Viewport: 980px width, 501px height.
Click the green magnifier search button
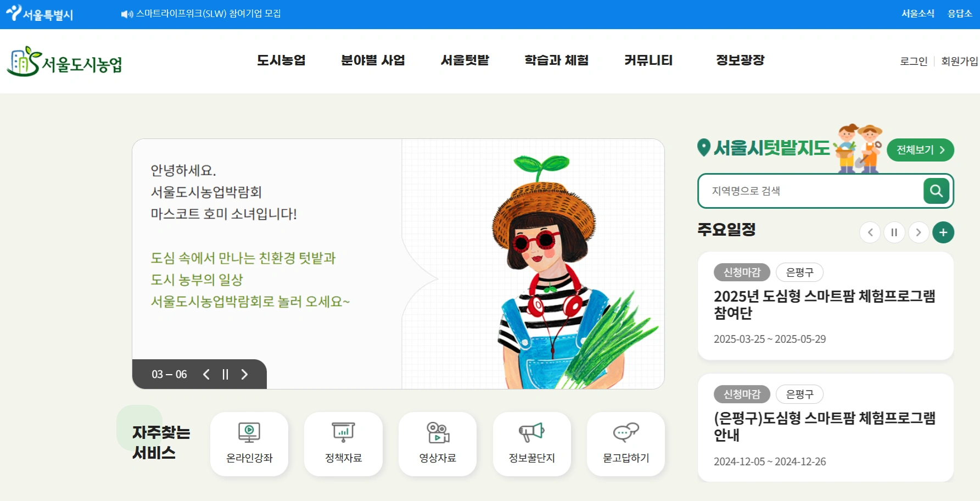click(x=936, y=191)
